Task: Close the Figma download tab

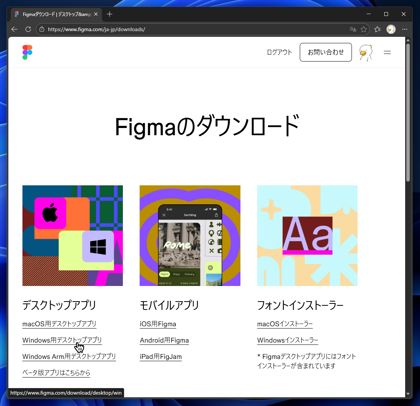Action: (96, 14)
